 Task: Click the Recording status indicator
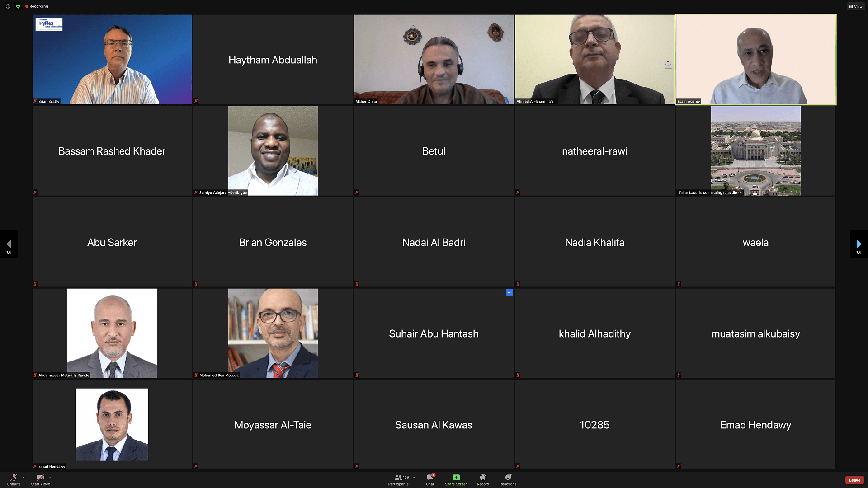tap(37, 6)
